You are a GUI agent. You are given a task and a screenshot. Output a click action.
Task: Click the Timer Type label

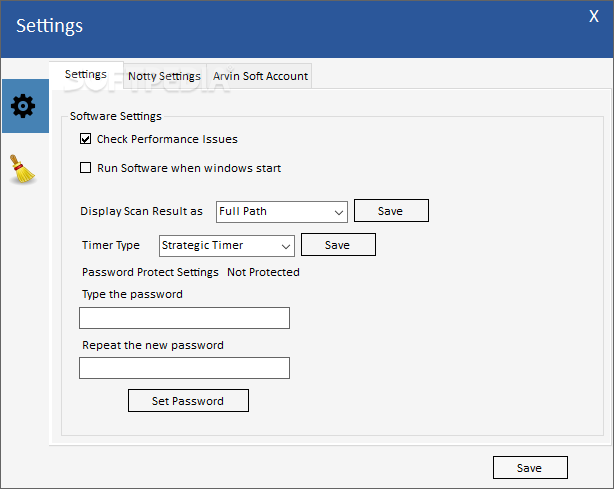(111, 245)
